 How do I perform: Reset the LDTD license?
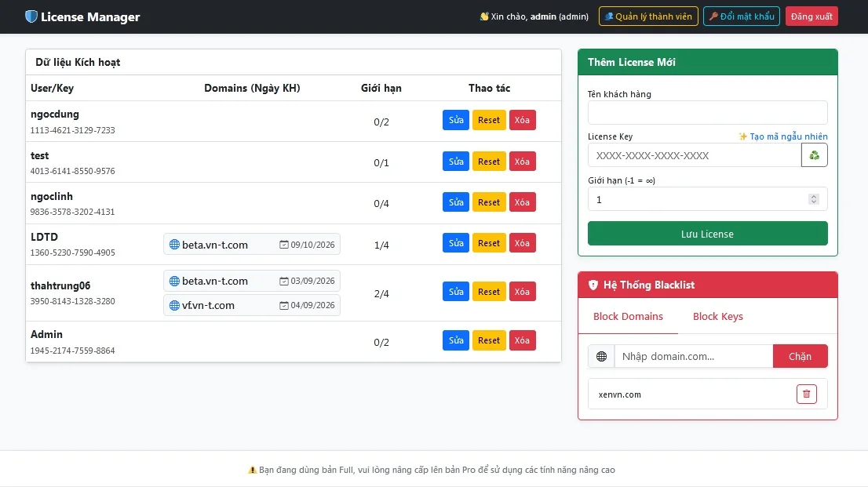click(489, 243)
